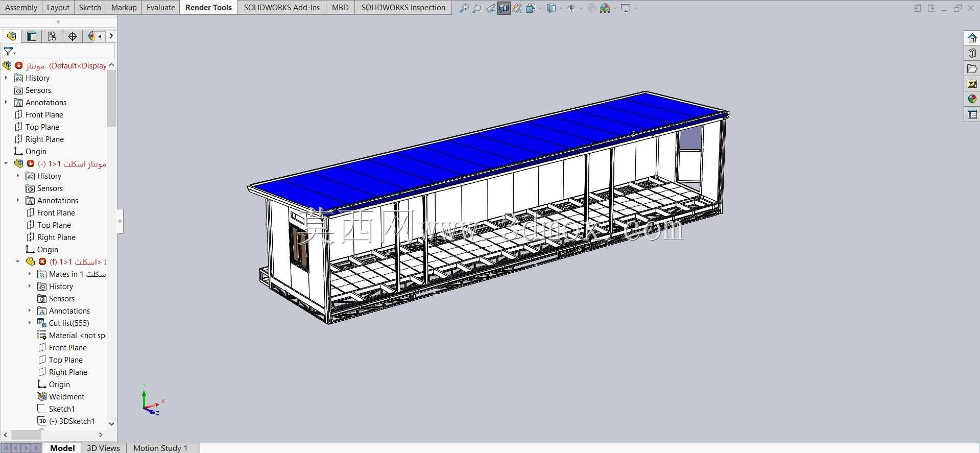Expand the top-level History folder
Image resolution: width=980 pixels, height=453 pixels.
coord(6,78)
